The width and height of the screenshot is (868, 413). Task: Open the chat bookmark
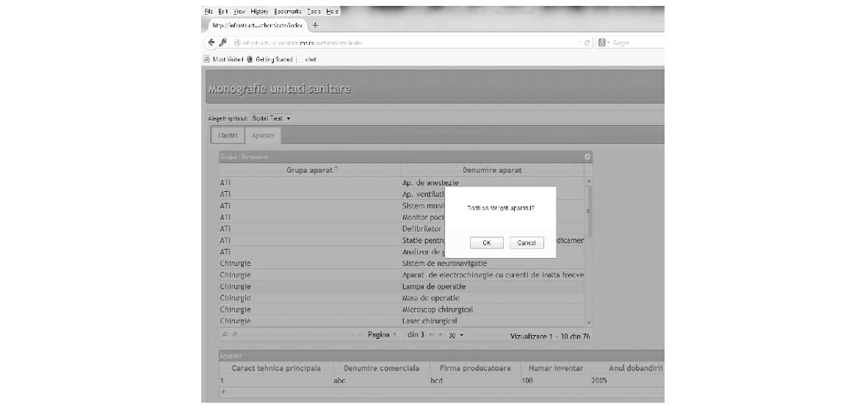click(307, 60)
